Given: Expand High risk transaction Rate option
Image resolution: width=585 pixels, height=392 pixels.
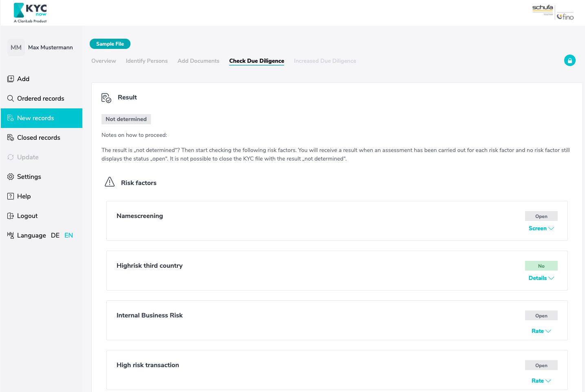Looking at the screenshot, I should [541, 381].
